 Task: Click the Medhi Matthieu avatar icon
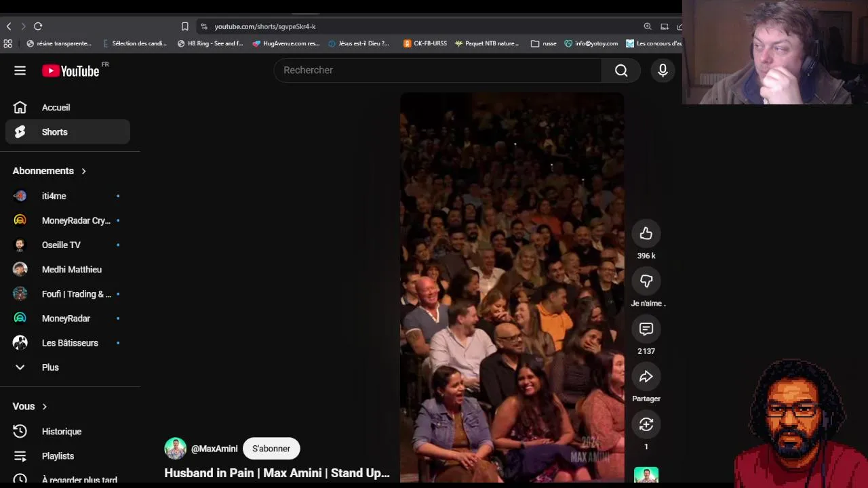(20, 269)
